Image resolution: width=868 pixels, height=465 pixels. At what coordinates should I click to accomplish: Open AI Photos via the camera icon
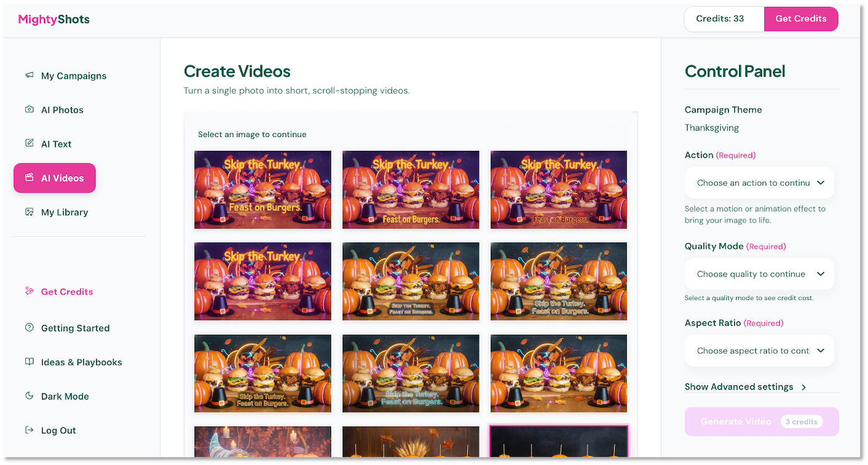click(29, 109)
